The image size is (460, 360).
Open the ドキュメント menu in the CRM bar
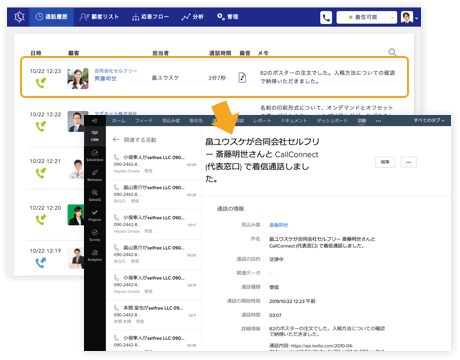coord(294,121)
